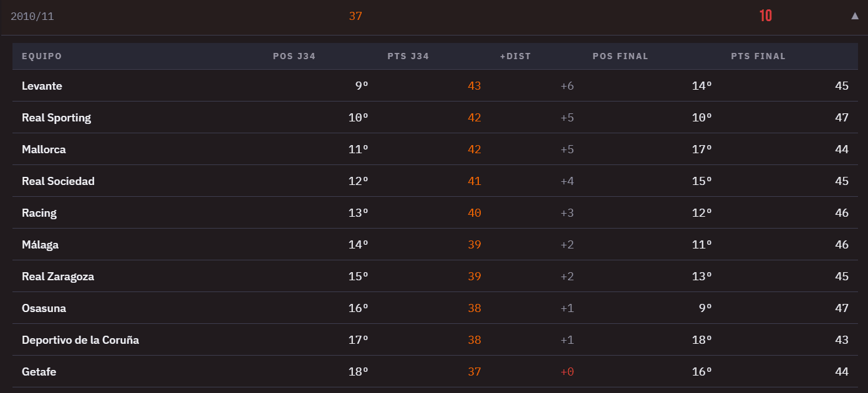Click Levante's 43 points at J34
Image resolution: width=868 pixels, height=393 pixels.
point(475,86)
